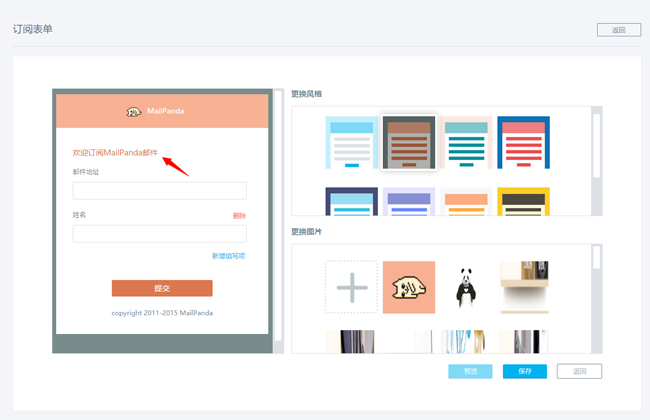Click the style list scrollbar

coord(597,146)
